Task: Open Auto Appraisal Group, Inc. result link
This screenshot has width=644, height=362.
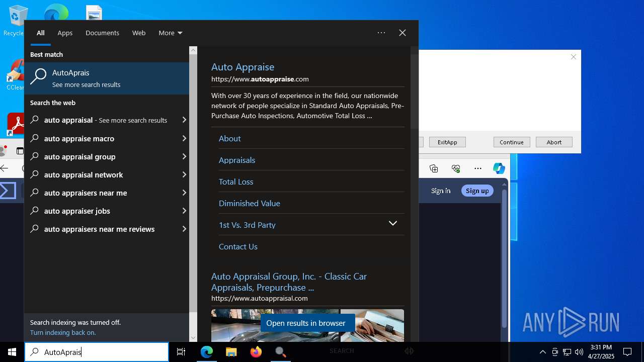Action: coord(289,282)
